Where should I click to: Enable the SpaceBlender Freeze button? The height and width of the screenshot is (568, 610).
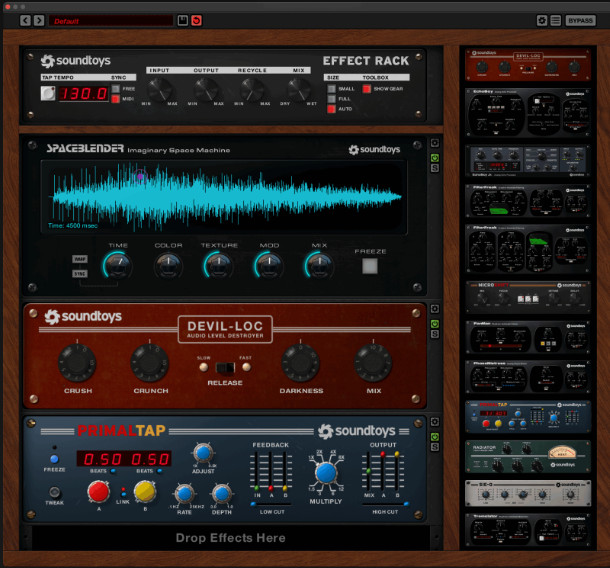tap(370, 266)
